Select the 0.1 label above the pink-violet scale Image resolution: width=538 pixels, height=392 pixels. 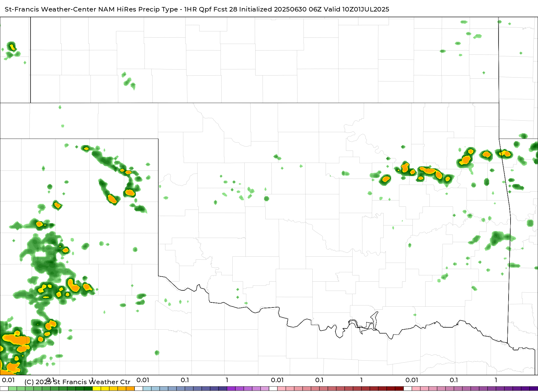[x=454, y=380]
